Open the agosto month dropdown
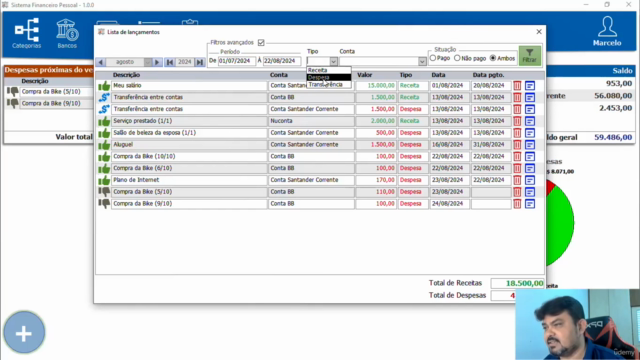The width and height of the screenshot is (640, 360). click(147, 62)
